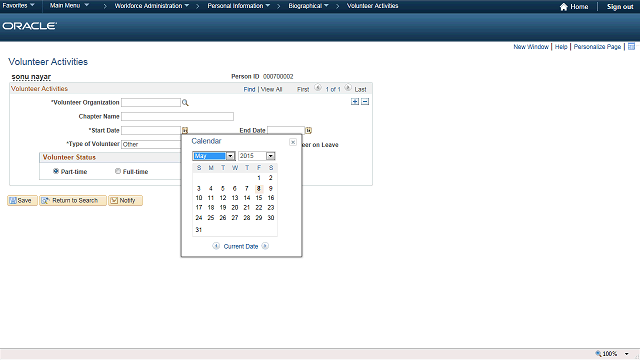This screenshot has height=360, width=640.
Task: Click the Save button
Action: tap(22, 200)
